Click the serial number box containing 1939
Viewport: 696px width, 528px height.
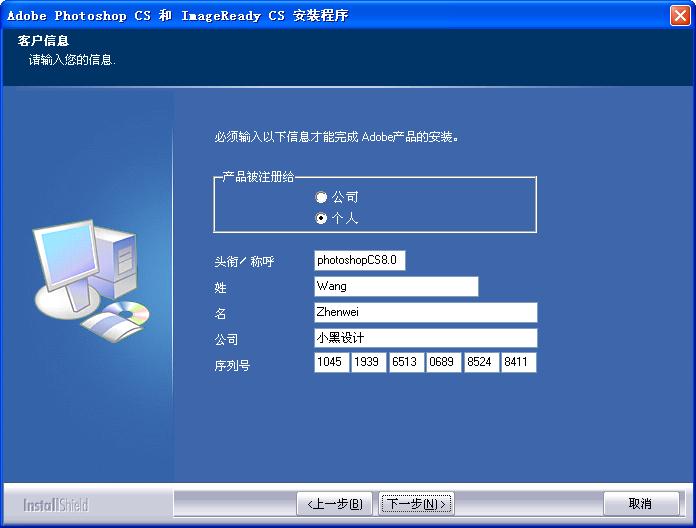368,362
